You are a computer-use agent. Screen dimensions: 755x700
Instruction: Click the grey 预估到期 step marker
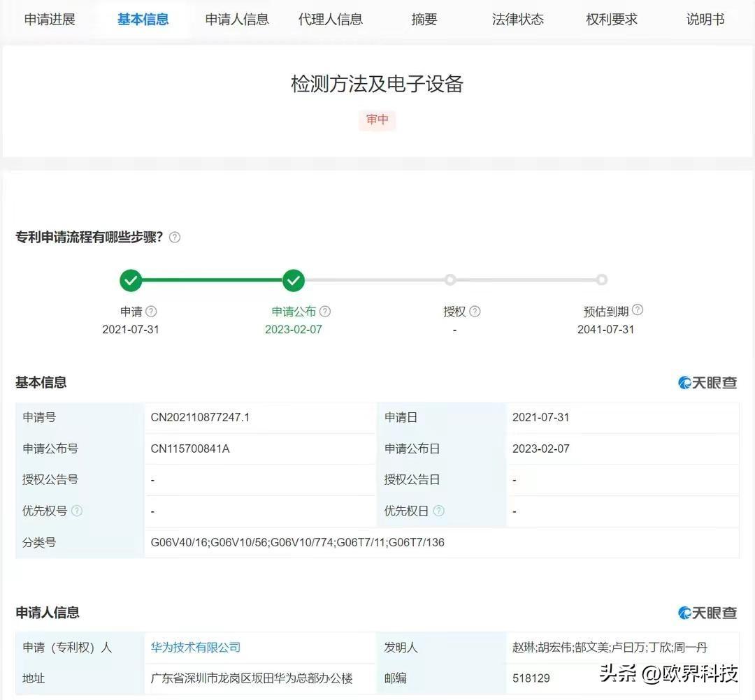pos(601,280)
